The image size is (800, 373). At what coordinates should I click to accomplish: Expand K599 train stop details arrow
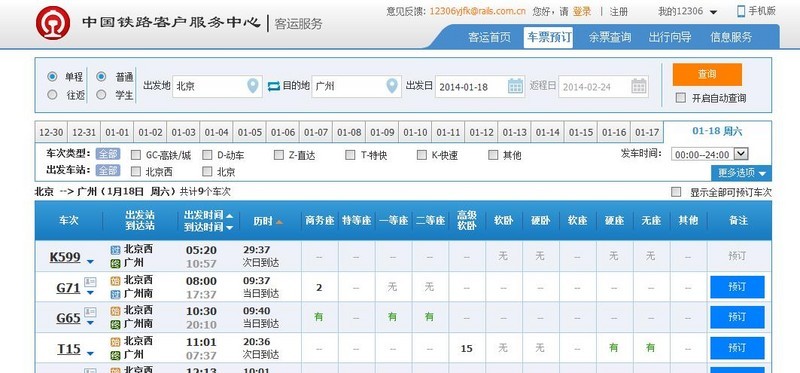90,262
